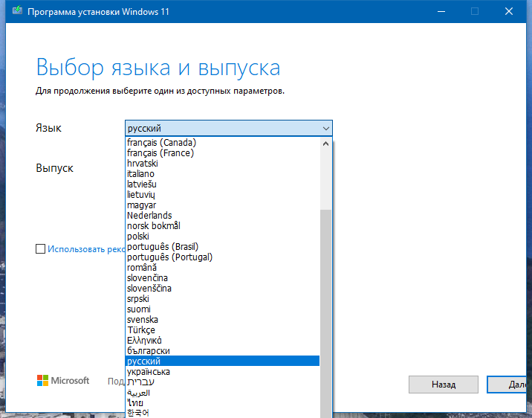The image size is (532, 418).
Task: Choose 'suomi' in the list
Action: [222, 309]
